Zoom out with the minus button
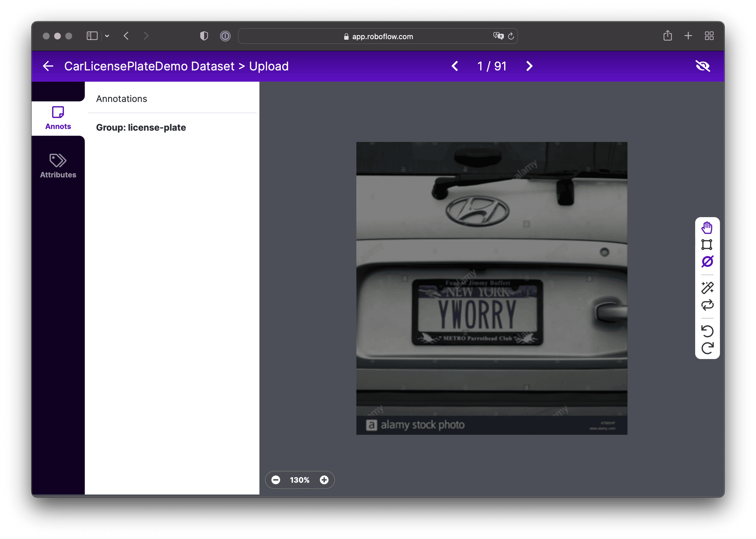This screenshot has height=539, width=756. click(275, 480)
